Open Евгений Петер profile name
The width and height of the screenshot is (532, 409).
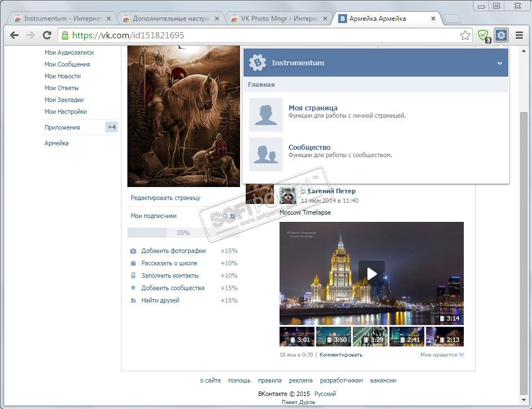331,191
